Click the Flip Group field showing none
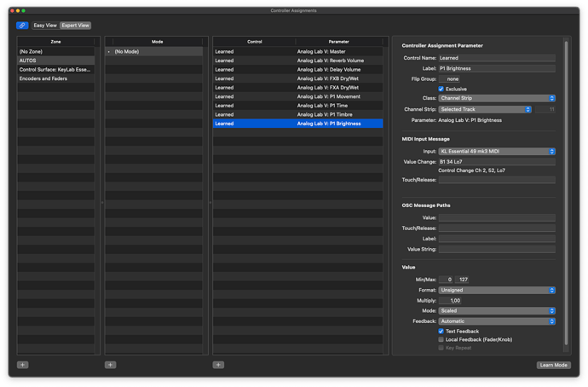The width and height of the screenshot is (588, 387). 449,78
